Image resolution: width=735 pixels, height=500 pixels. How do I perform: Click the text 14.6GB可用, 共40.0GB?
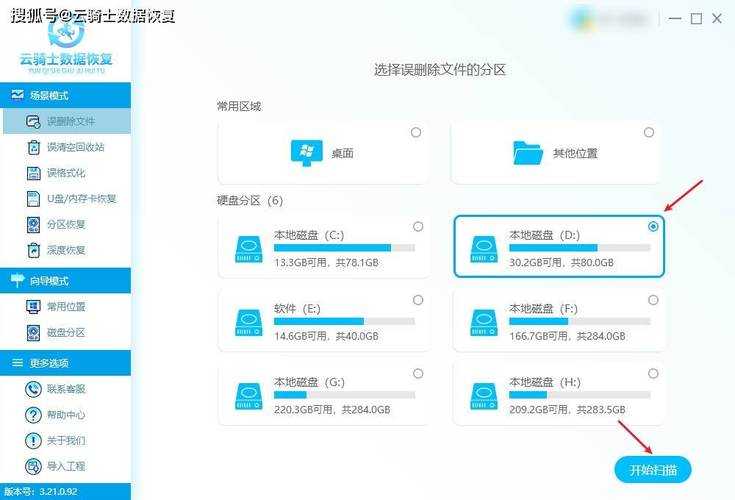pyautogui.click(x=326, y=336)
